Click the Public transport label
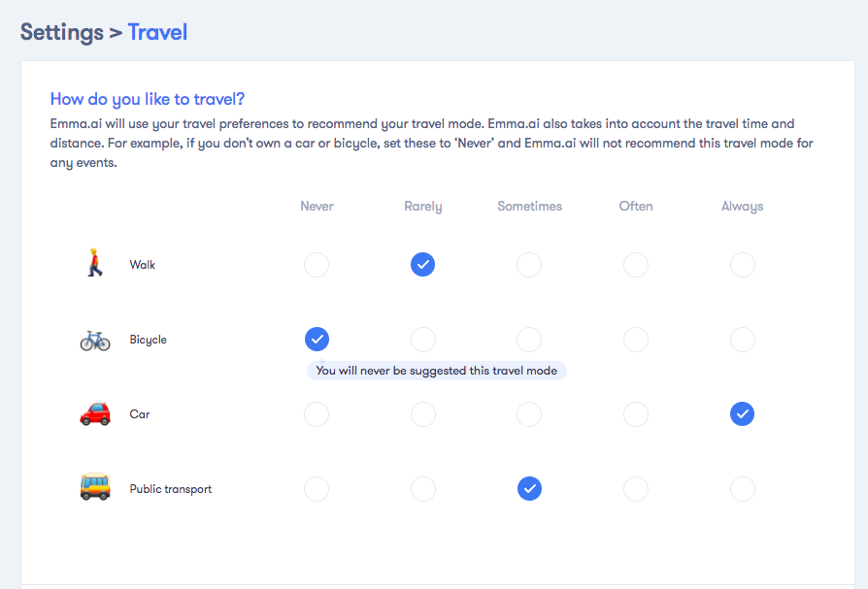This screenshot has width=868, height=589. (x=171, y=489)
